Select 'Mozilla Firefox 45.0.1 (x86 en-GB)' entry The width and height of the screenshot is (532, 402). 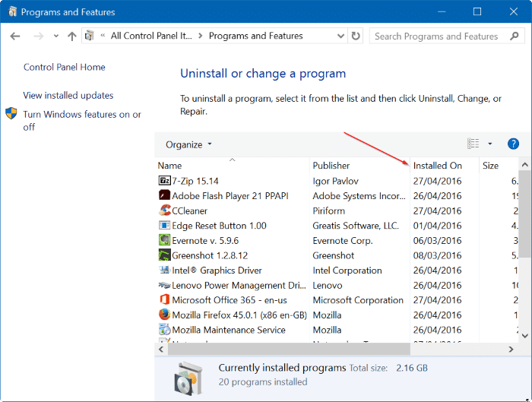tap(239, 315)
